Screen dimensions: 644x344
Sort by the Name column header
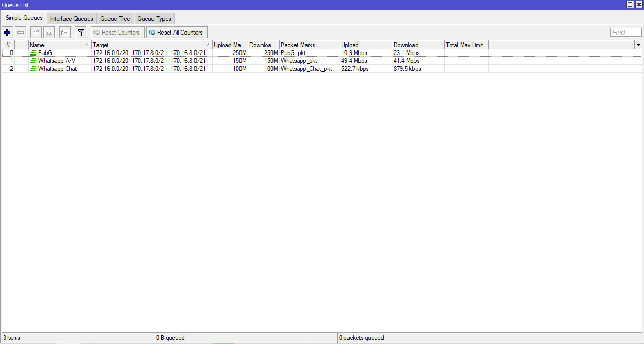coord(60,45)
